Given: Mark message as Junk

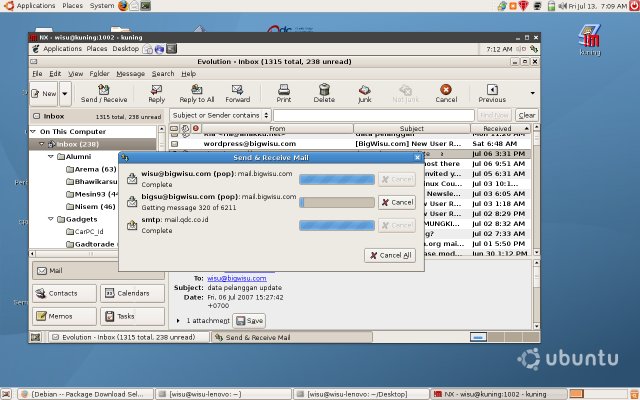Looking at the screenshot, I should pyautogui.click(x=364, y=93).
